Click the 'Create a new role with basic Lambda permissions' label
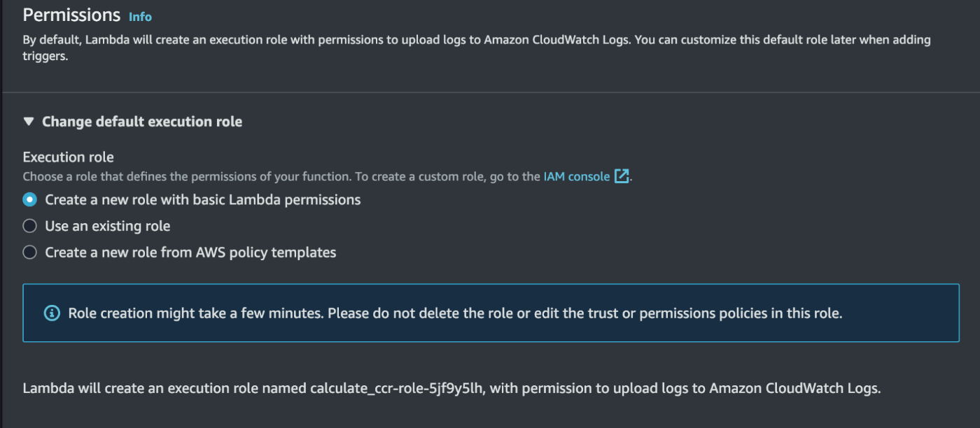The image size is (980, 428). coord(203,199)
